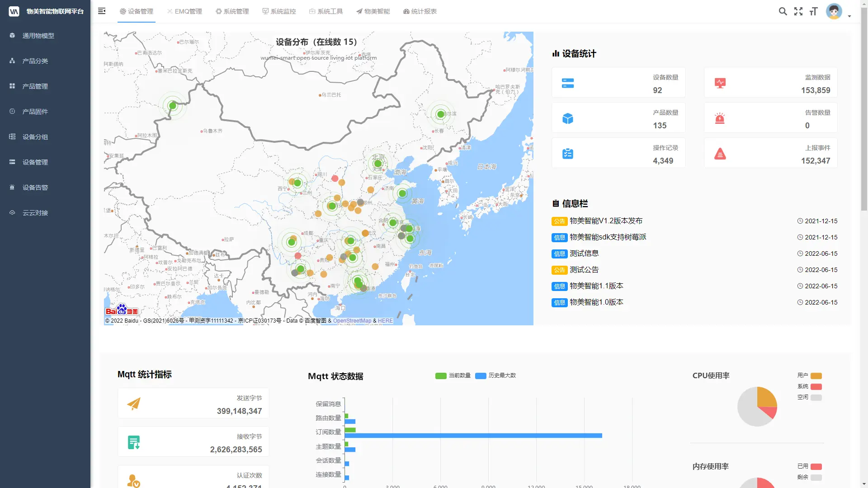Open 云云对接 in the sidebar
This screenshot has height=488, width=868.
[36, 213]
